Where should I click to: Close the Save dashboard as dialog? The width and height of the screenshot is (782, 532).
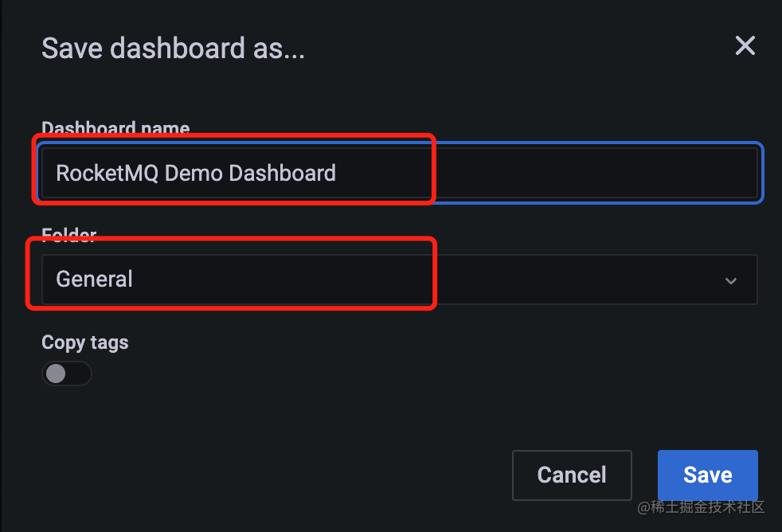click(x=745, y=46)
